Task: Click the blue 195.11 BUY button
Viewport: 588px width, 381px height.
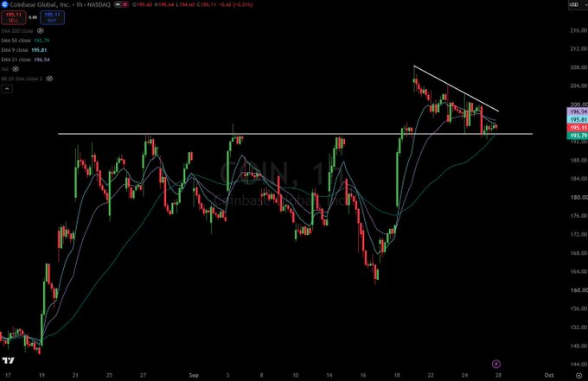Action: (x=52, y=17)
